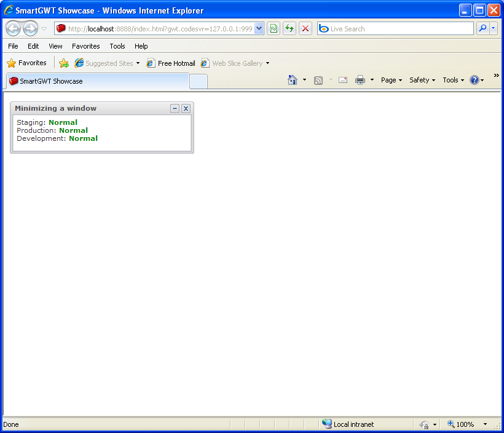504x433 pixels.
Task: Open the Safety command menu
Action: click(422, 80)
